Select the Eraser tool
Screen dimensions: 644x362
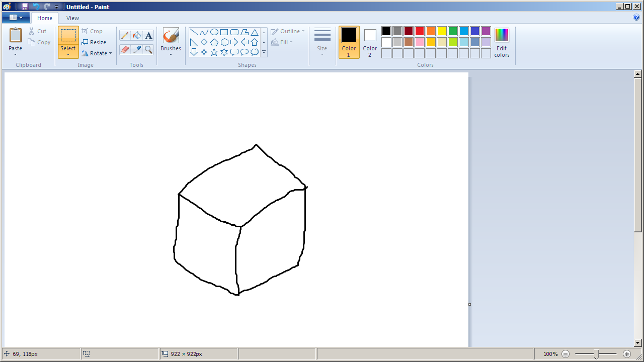tap(125, 49)
